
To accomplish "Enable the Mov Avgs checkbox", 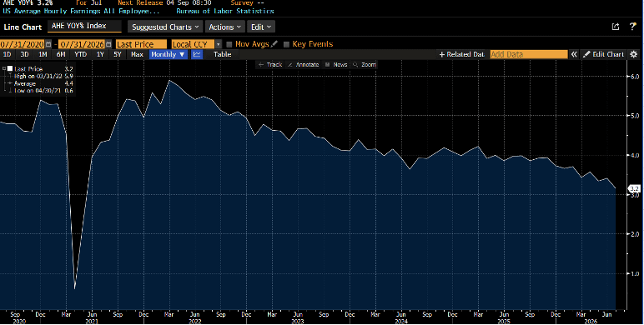I will coord(229,44).
